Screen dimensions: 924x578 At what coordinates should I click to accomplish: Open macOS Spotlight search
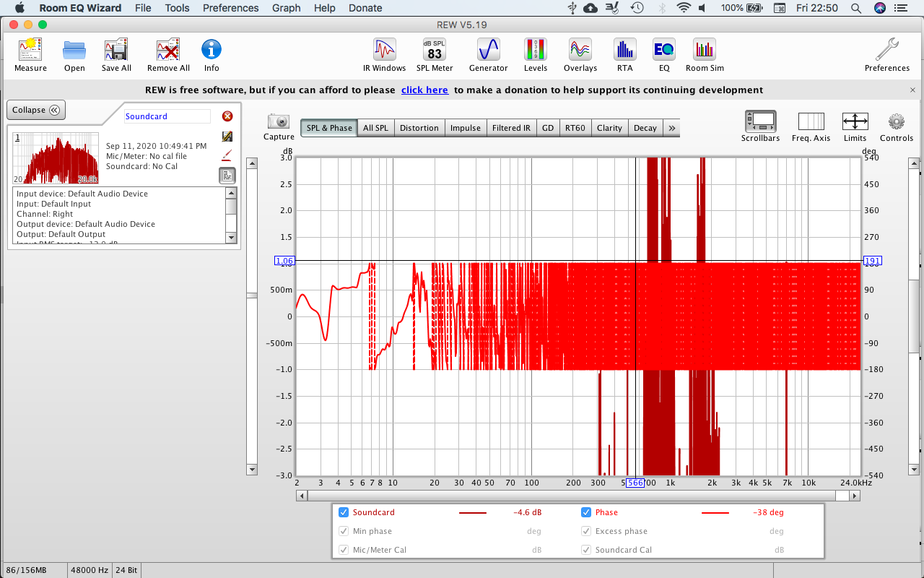(x=855, y=8)
